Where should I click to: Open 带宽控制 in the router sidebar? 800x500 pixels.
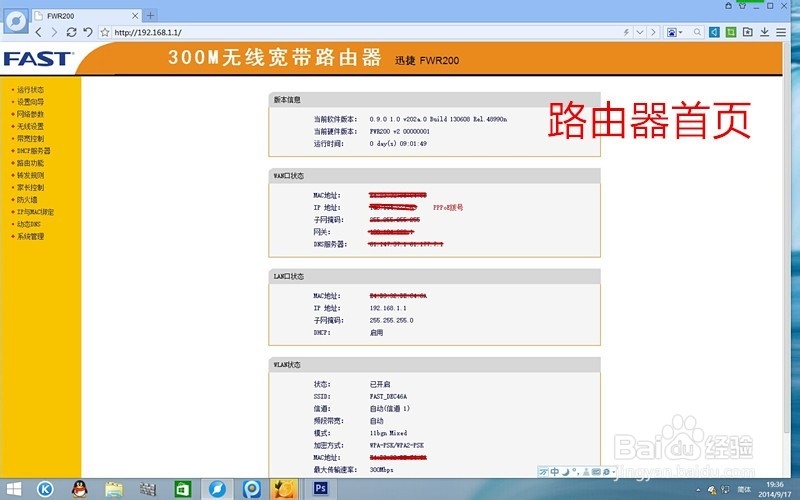click(x=30, y=139)
